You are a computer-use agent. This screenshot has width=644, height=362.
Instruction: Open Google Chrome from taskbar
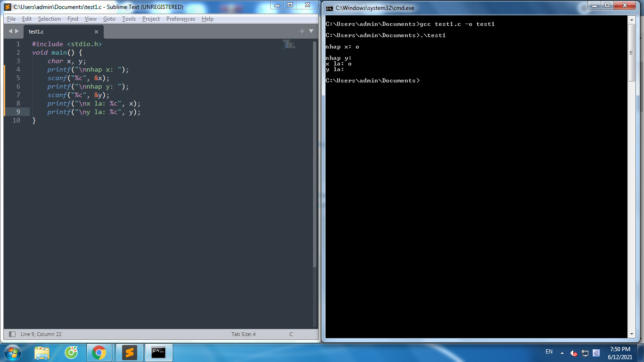[99, 353]
